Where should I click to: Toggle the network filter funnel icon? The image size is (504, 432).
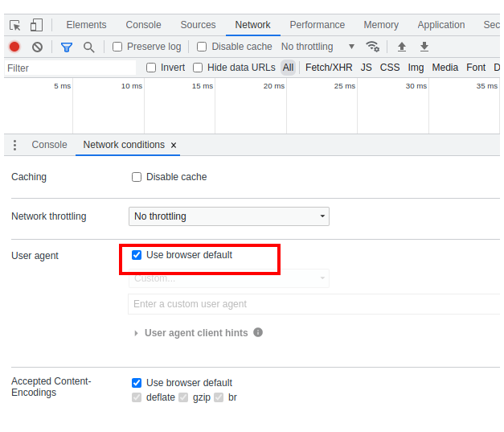coord(67,47)
